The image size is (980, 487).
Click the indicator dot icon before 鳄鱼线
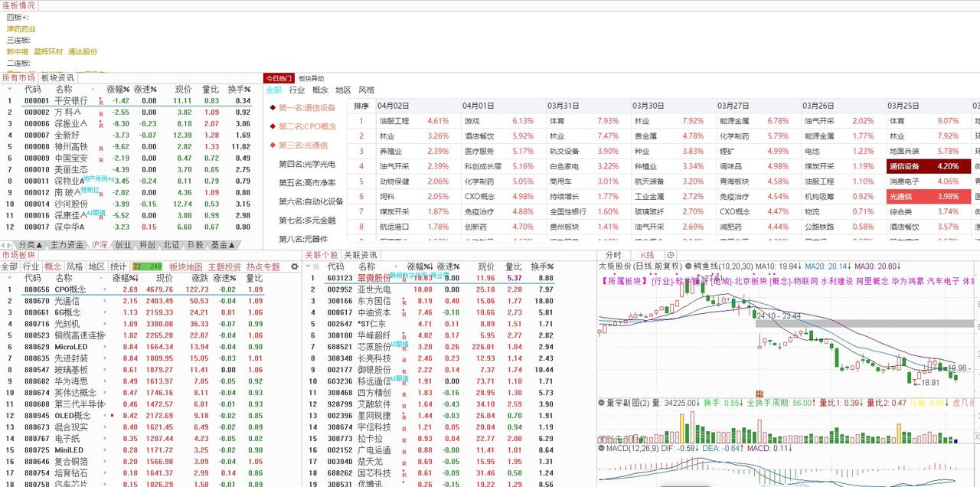[x=688, y=266]
